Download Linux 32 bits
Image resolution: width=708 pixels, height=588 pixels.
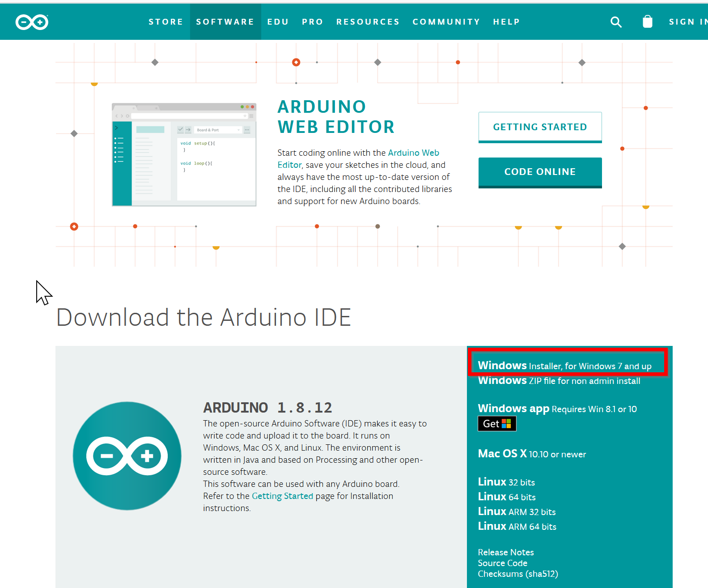tap(506, 482)
